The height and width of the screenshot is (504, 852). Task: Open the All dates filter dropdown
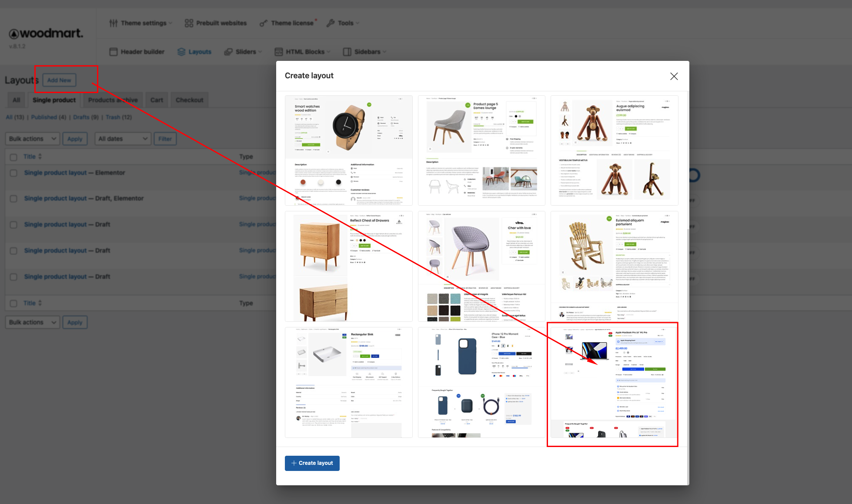point(123,139)
